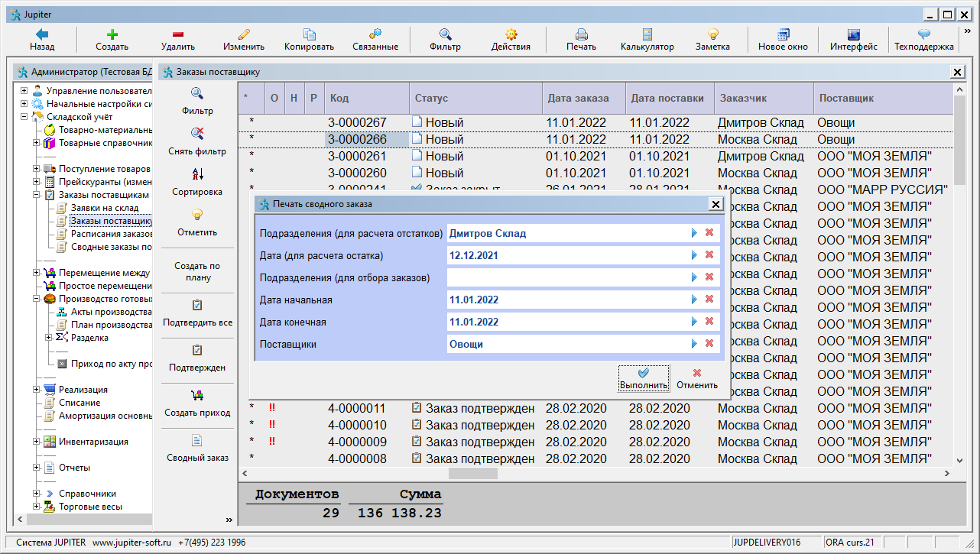Click the Подтвердить все clipboard icon
Image resolution: width=980 pixels, height=554 pixels.
click(x=197, y=305)
